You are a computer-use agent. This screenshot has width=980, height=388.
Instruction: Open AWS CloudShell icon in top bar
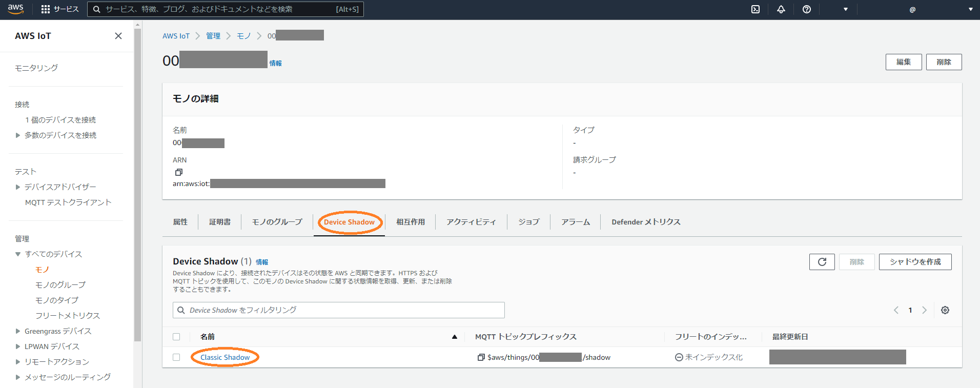pyautogui.click(x=756, y=9)
